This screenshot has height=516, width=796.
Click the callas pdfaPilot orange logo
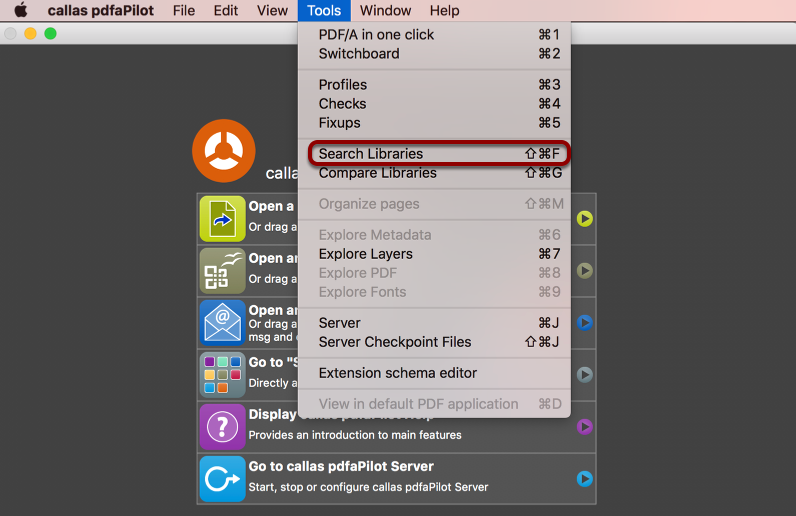coord(223,151)
